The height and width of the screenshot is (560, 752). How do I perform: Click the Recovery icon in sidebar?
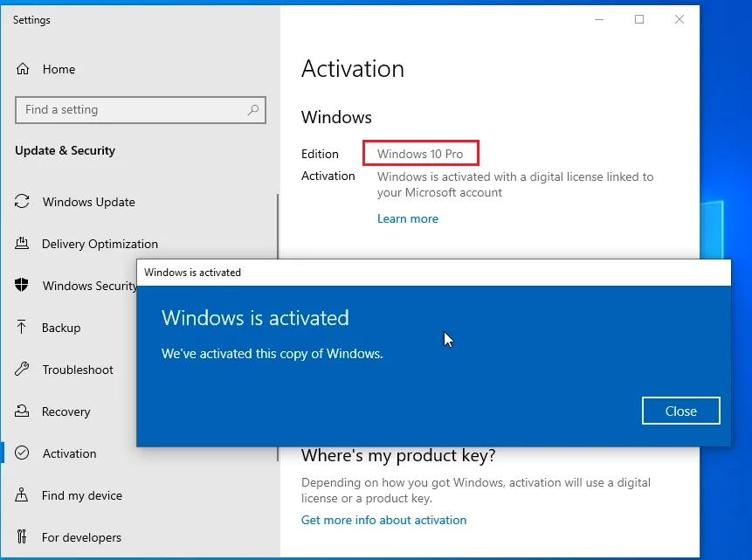coord(22,411)
